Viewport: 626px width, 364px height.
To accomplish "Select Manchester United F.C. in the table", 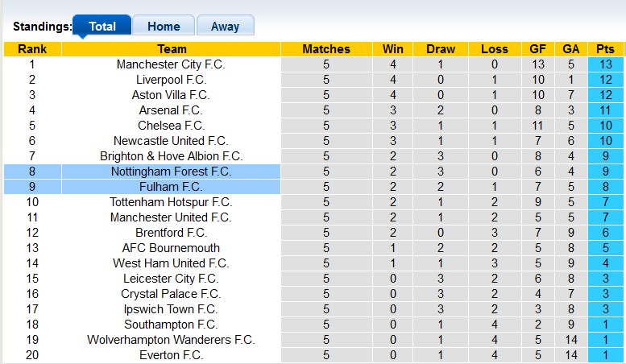I will coord(171,217).
